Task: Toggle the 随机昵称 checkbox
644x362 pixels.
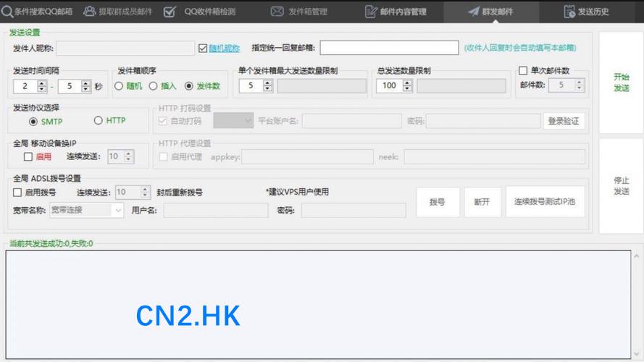Action: (x=203, y=49)
